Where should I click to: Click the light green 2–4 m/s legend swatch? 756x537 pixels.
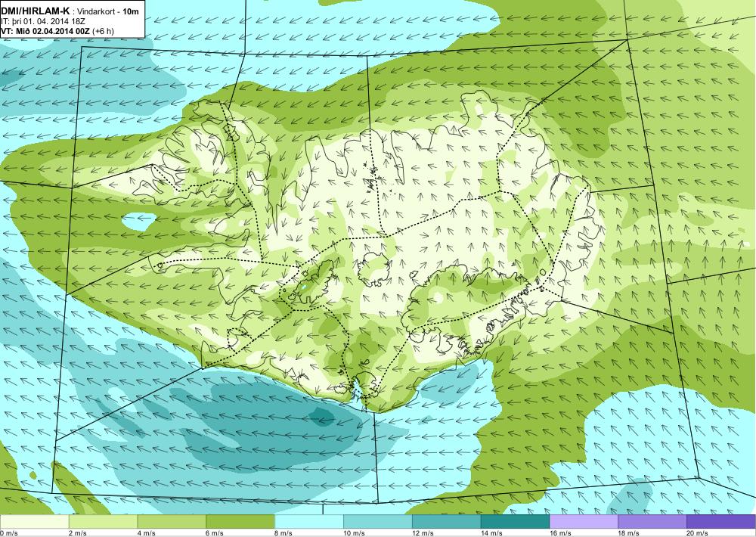click(x=103, y=522)
